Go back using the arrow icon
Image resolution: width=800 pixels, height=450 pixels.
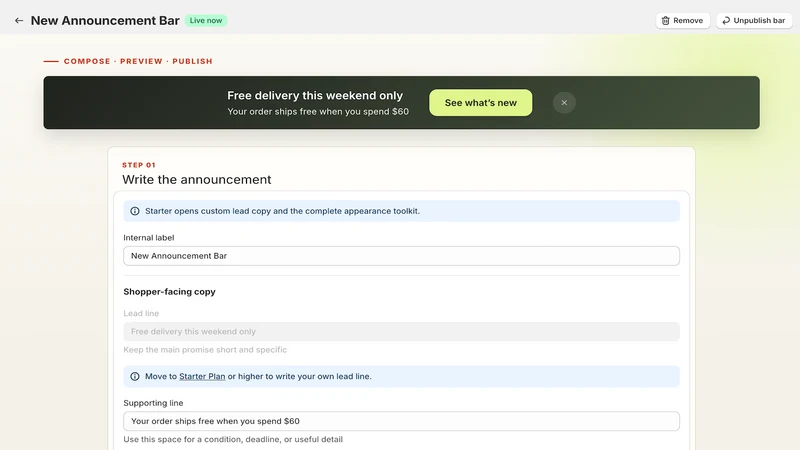pos(19,20)
